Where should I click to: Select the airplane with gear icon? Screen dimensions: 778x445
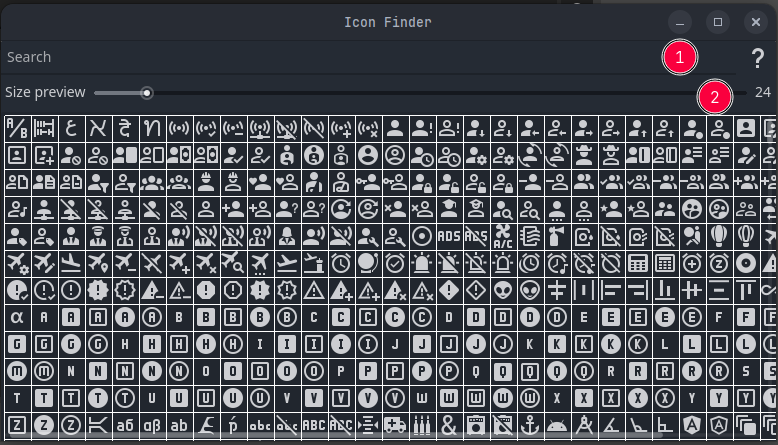tap(17, 263)
